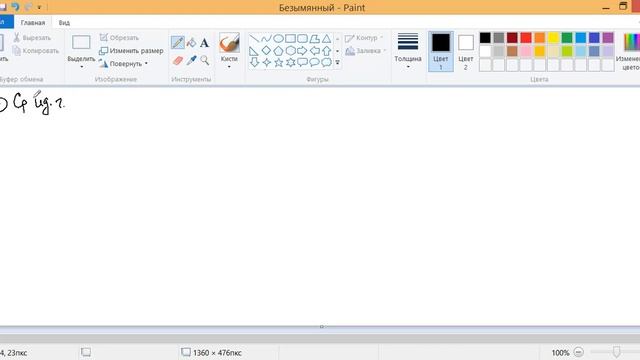The width and height of the screenshot is (640, 360).
Task: Choose the Hexagon shape
Action: (290, 51)
